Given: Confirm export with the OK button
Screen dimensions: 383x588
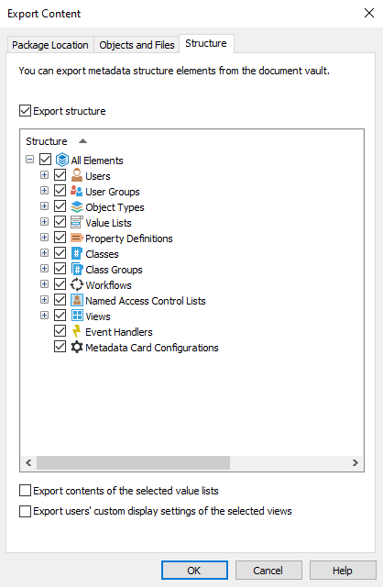Looking at the screenshot, I should 194,571.
